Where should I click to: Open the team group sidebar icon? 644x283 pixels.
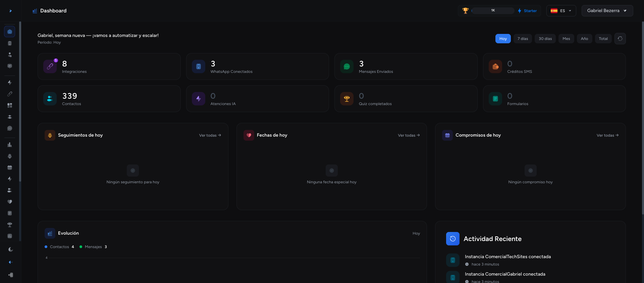click(10, 117)
